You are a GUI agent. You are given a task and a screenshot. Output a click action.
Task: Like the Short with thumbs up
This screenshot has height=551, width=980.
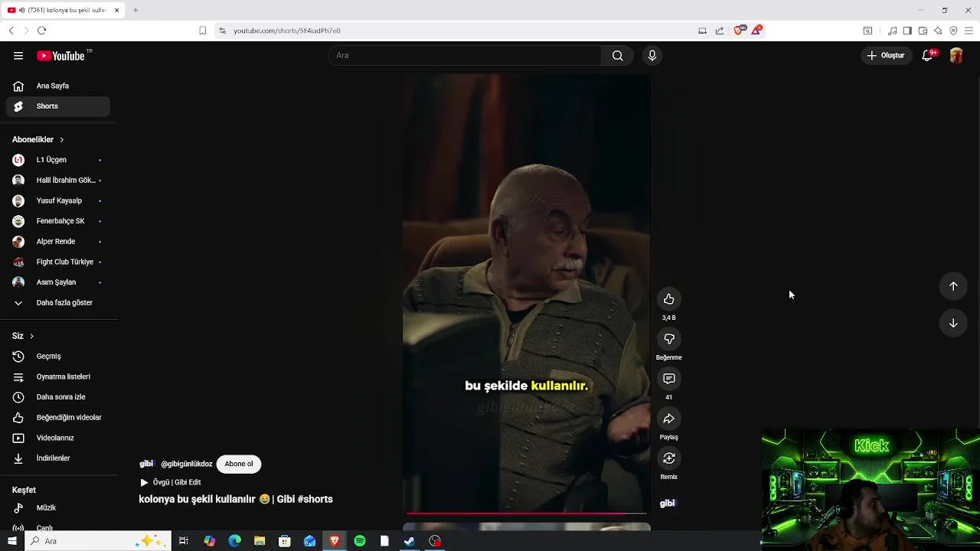pos(669,299)
